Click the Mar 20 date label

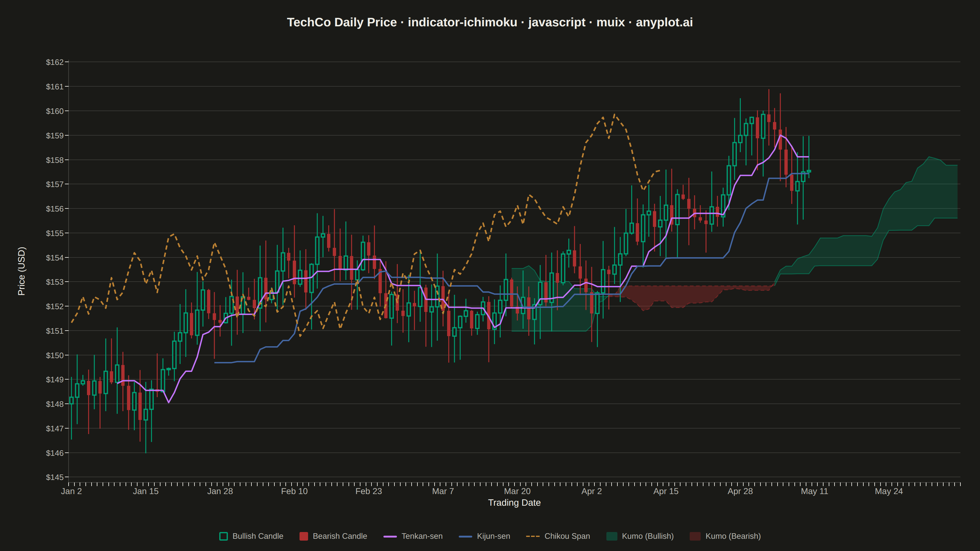pos(517,491)
